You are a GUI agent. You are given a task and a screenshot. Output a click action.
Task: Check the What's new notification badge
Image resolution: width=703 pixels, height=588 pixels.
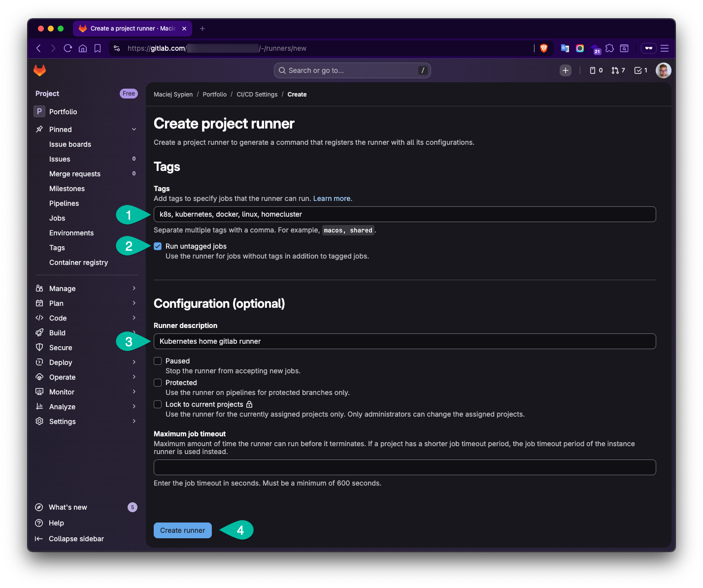[x=132, y=507]
